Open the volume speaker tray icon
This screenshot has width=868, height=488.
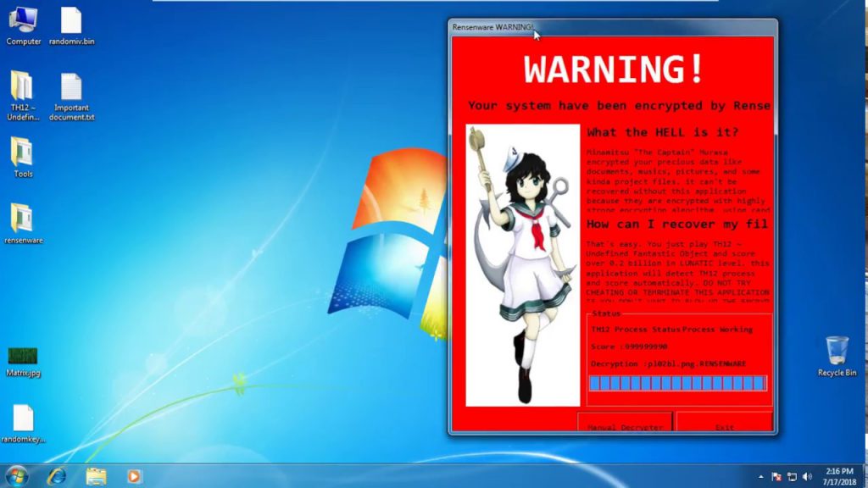point(808,476)
